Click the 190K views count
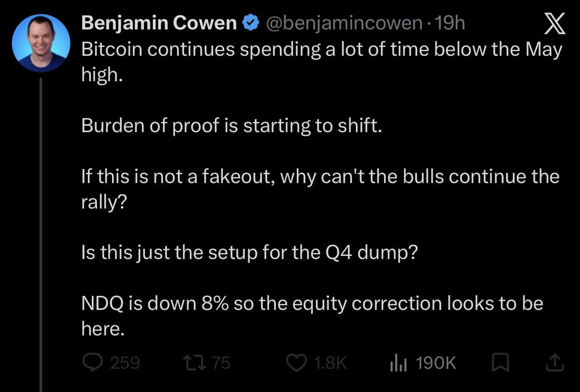 tap(436, 363)
